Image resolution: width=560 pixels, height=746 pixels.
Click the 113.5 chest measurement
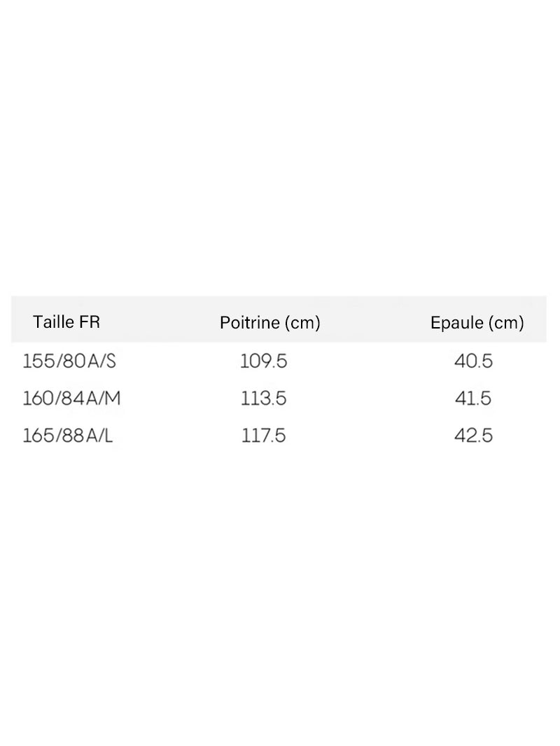[264, 398]
